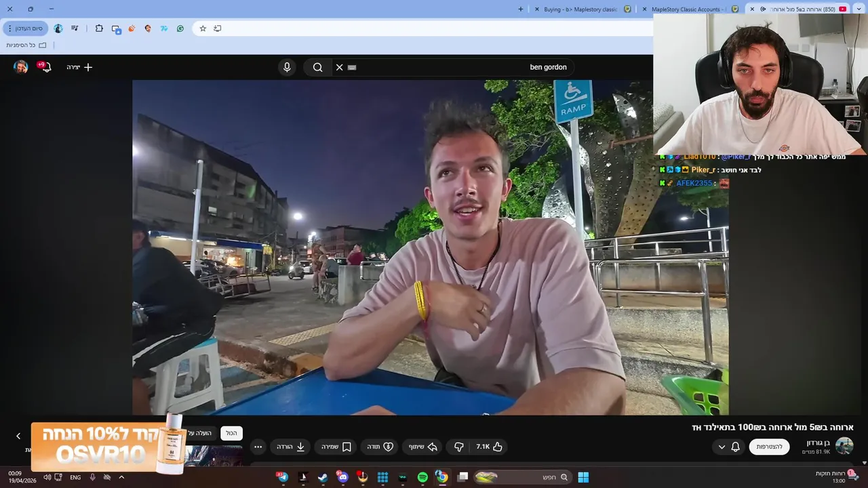Expand subscription options chevron
The height and width of the screenshot is (488, 868).
point(722,447)
